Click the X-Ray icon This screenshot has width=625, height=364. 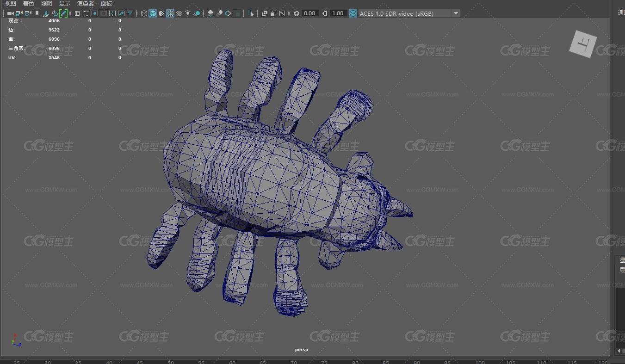tap(265, 13)
